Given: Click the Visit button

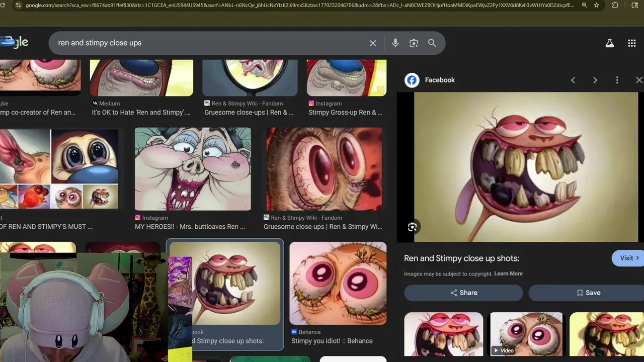Looking at the screenshot, I should (x=628, y=258).
